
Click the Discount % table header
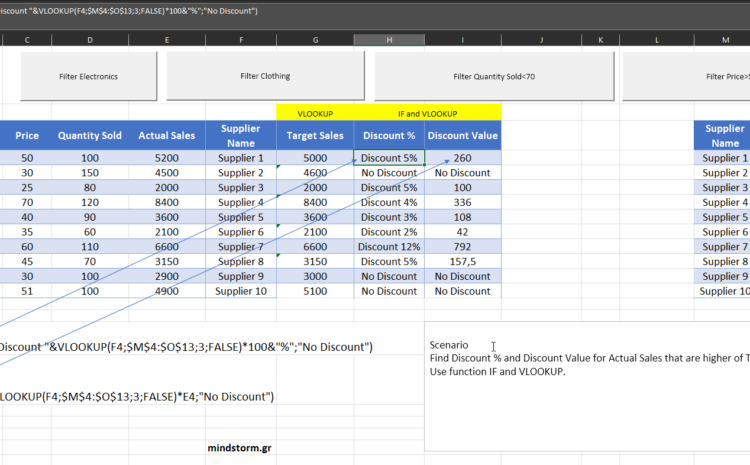[389, 135]
